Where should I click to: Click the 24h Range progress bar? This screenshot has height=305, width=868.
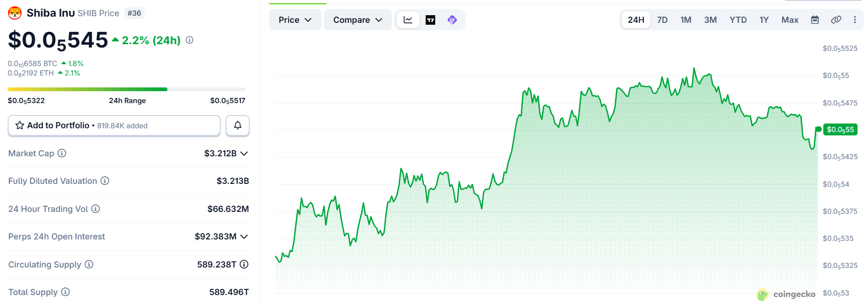tap(127, 89)
